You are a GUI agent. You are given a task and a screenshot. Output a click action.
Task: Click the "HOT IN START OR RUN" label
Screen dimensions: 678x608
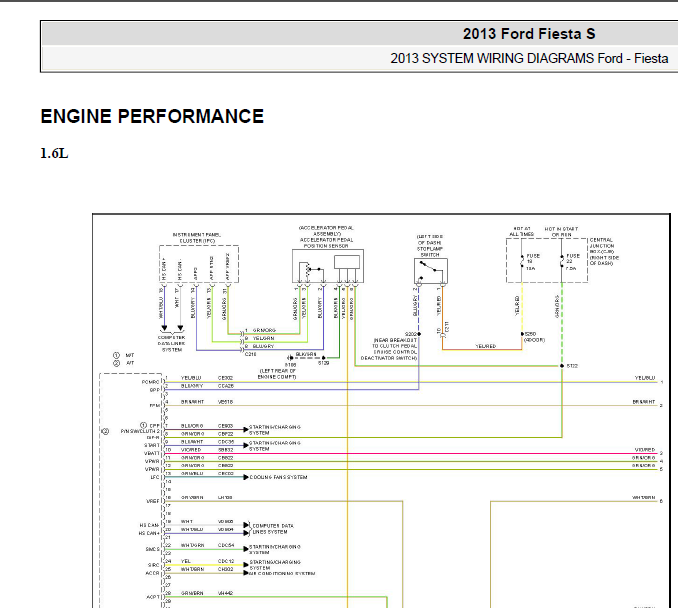pos(561,232)
